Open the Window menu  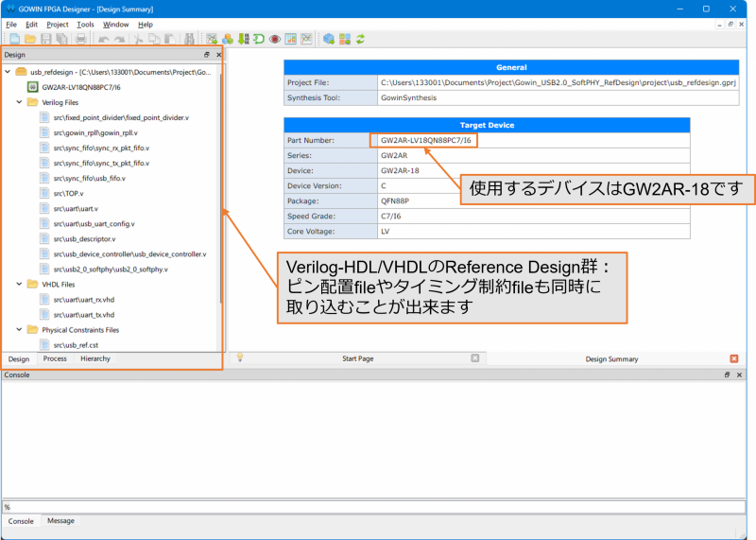click(115, 25)
